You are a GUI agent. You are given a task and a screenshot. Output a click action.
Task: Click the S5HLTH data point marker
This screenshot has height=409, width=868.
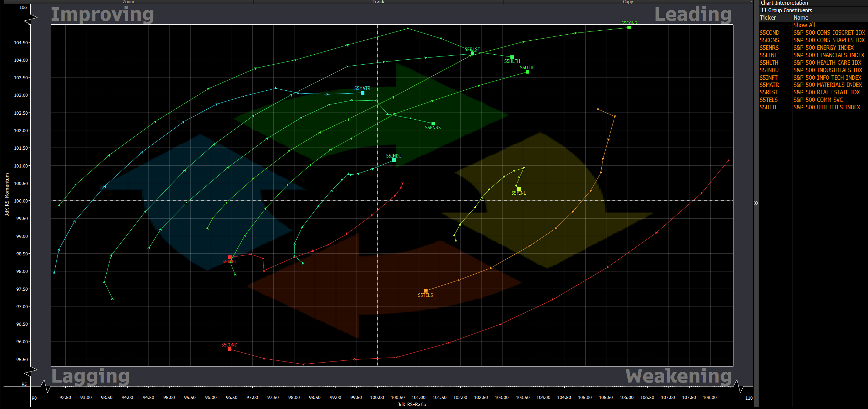[512, 57]
